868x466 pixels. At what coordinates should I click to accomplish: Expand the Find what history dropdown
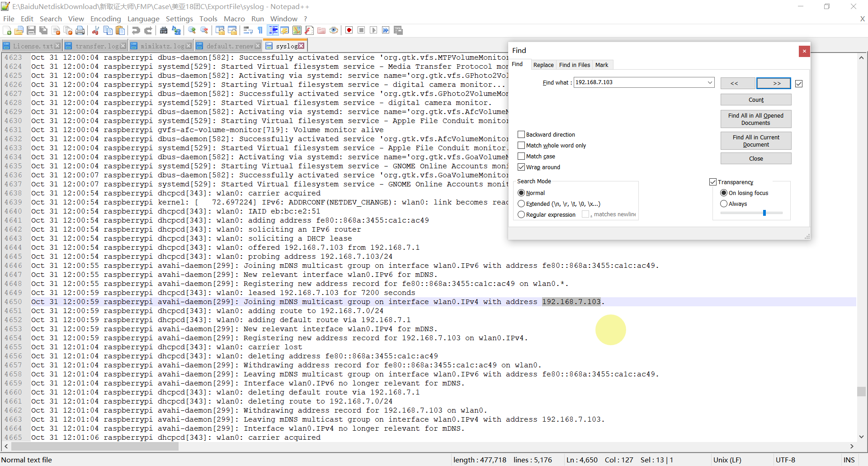710,82
